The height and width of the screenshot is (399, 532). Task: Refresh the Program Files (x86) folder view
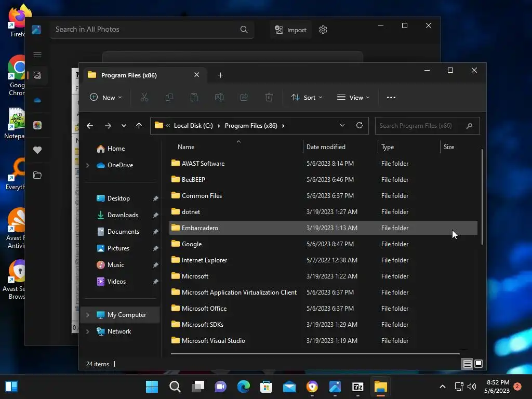[x=360, y=126]
